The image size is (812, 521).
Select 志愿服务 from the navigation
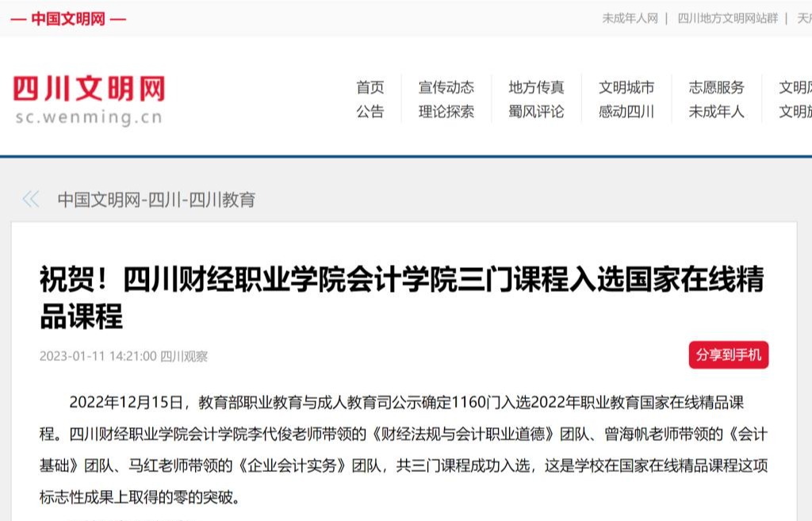tap(716, 87)
